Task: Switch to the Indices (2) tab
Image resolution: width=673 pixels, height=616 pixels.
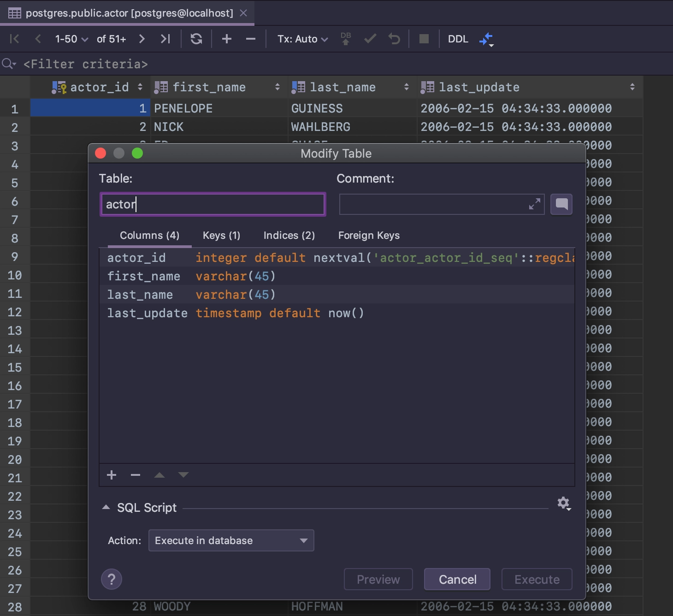Action: pyautogui.click(x=289, y=236)
